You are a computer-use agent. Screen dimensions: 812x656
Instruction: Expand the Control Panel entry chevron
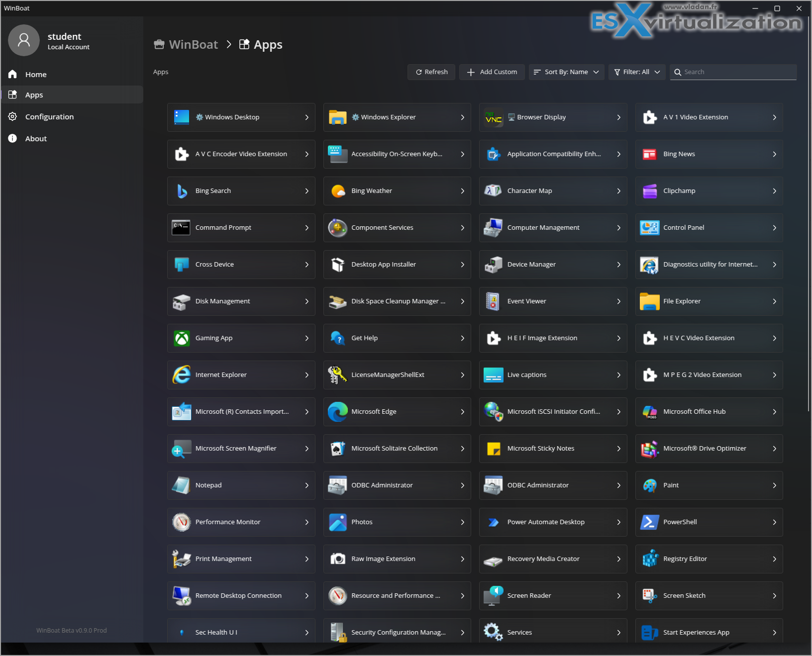(774, 228)
